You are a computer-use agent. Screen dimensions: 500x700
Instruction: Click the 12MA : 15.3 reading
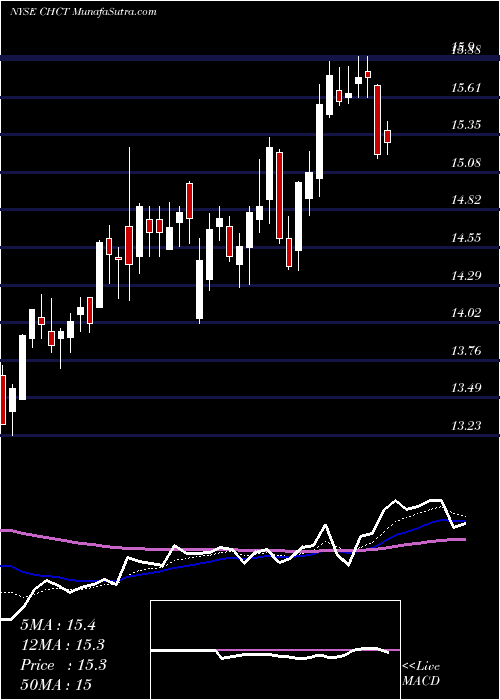(x=63, y=645)
